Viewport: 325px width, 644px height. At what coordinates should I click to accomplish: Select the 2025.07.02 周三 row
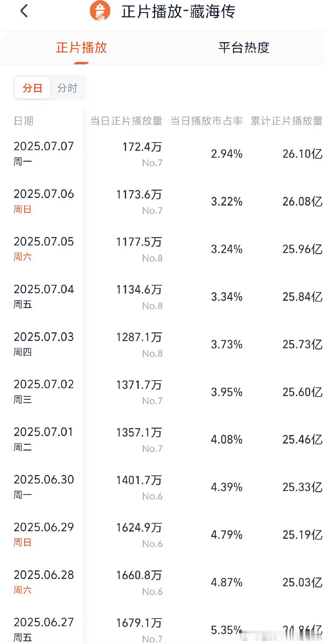(162, 392)
